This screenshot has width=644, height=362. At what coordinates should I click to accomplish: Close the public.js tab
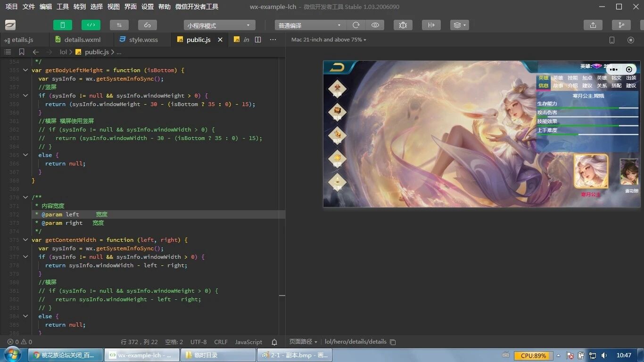coord(220,40)
